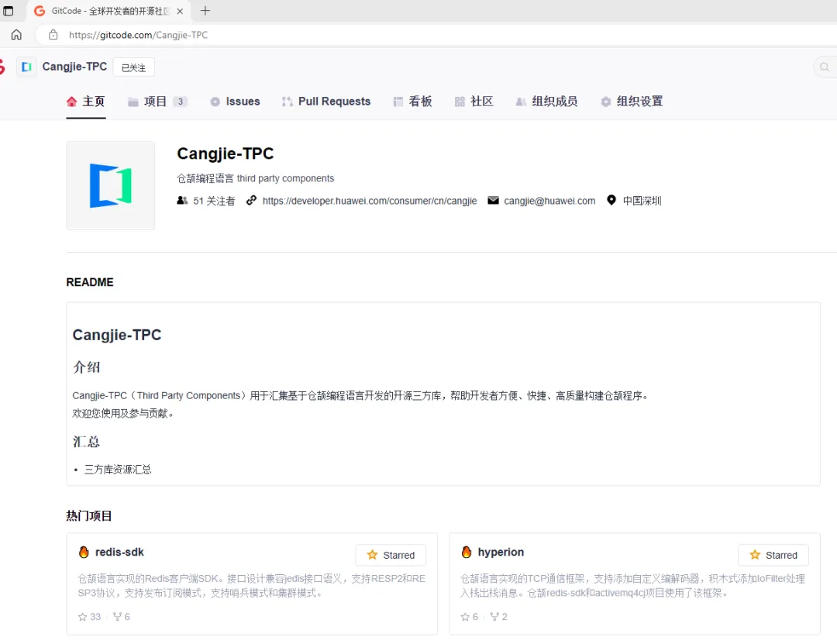Click the search icon at top right
Screen dimensions: 837x644
click(825, 67)
